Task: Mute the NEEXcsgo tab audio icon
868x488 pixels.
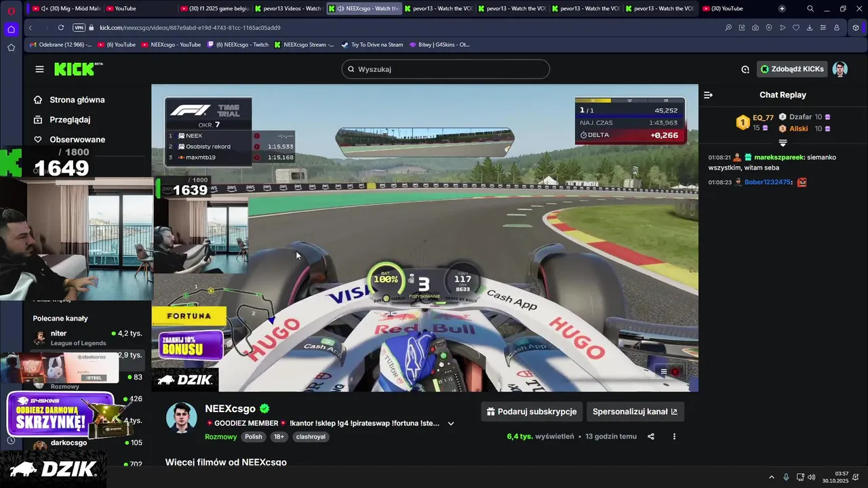Action: pyautogui.click(x=341, y=9)
